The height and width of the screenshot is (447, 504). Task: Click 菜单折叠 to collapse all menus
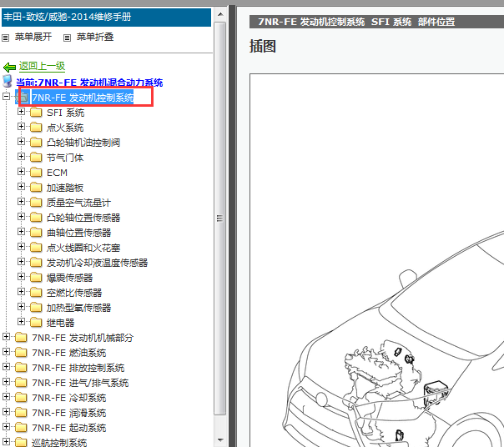(95, 37)
